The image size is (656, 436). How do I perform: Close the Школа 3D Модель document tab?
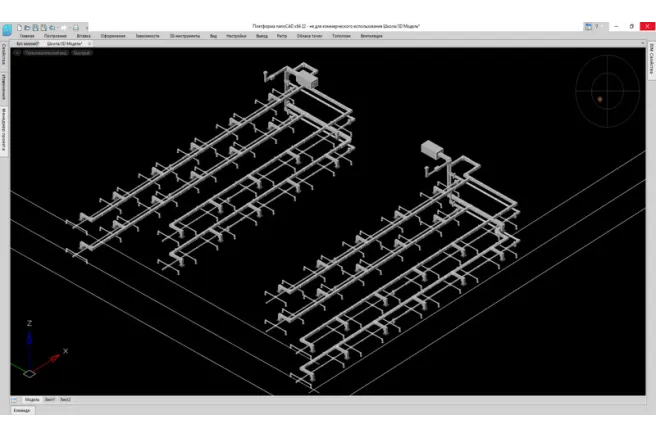point(89,44)
